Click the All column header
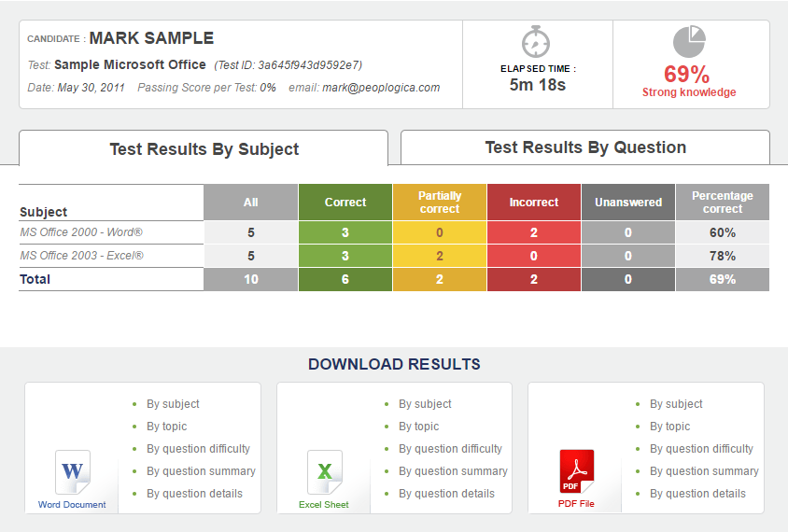The height and width of the screenshot is (532, 788). (251, 202)
